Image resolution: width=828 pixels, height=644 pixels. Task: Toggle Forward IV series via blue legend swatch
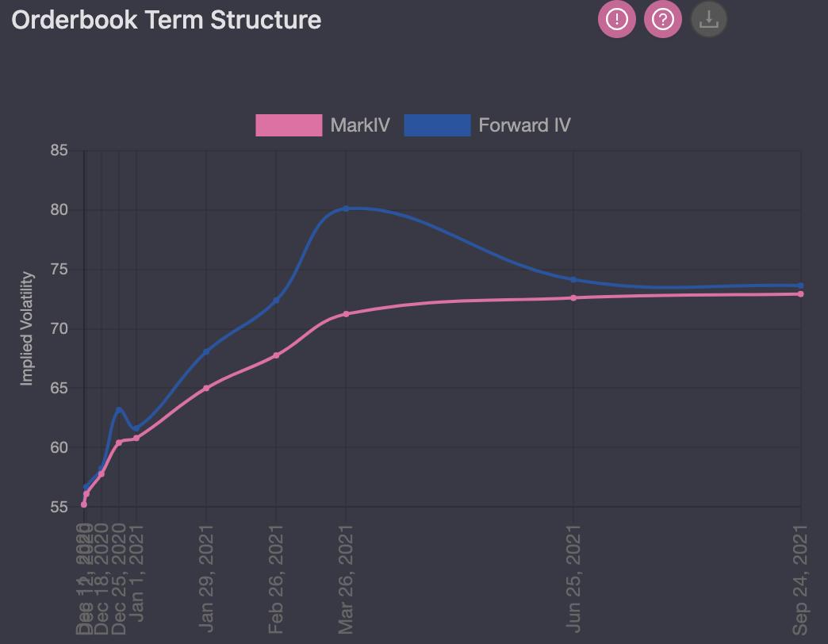coord(437,125)
